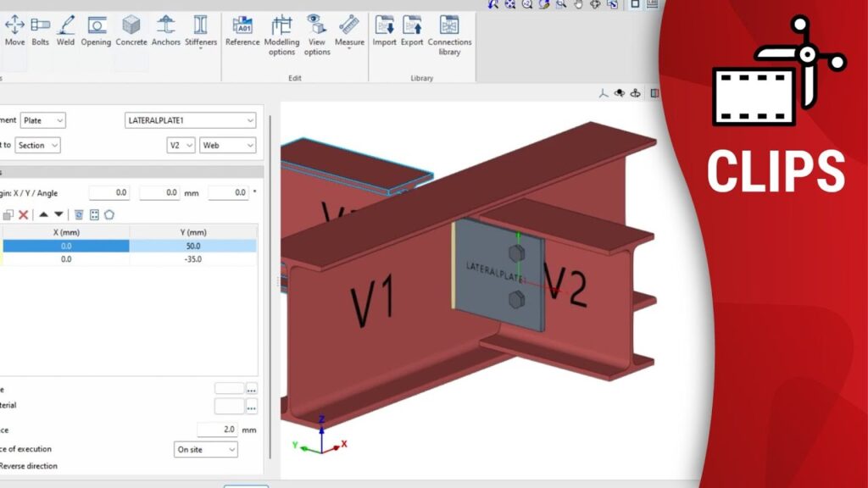Expand the LATERALPLATE1 dropdown
Viewport: 868px width, 488px height.
[x=190, y=121]
